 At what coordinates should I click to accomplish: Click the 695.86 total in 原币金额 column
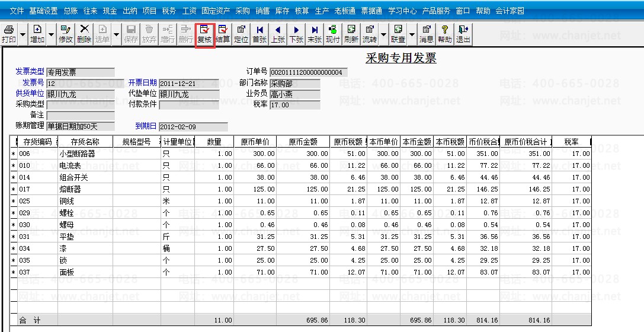303,320
